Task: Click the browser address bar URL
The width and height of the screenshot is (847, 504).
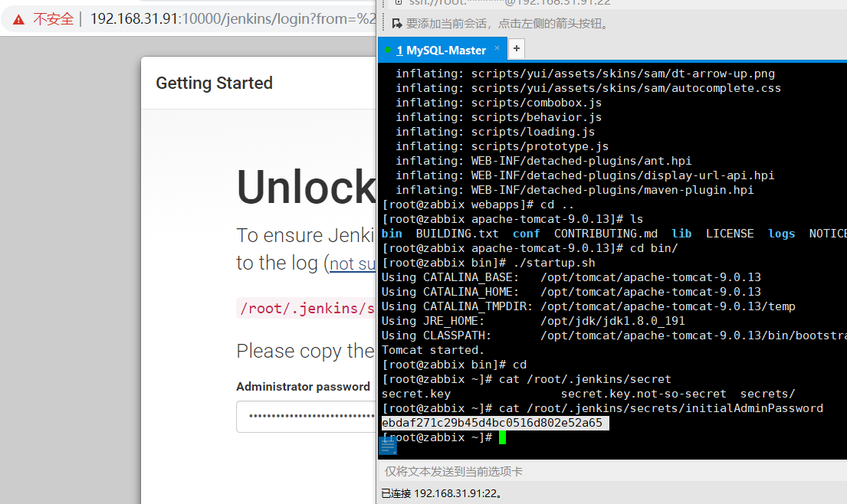Action: [233, 19]
